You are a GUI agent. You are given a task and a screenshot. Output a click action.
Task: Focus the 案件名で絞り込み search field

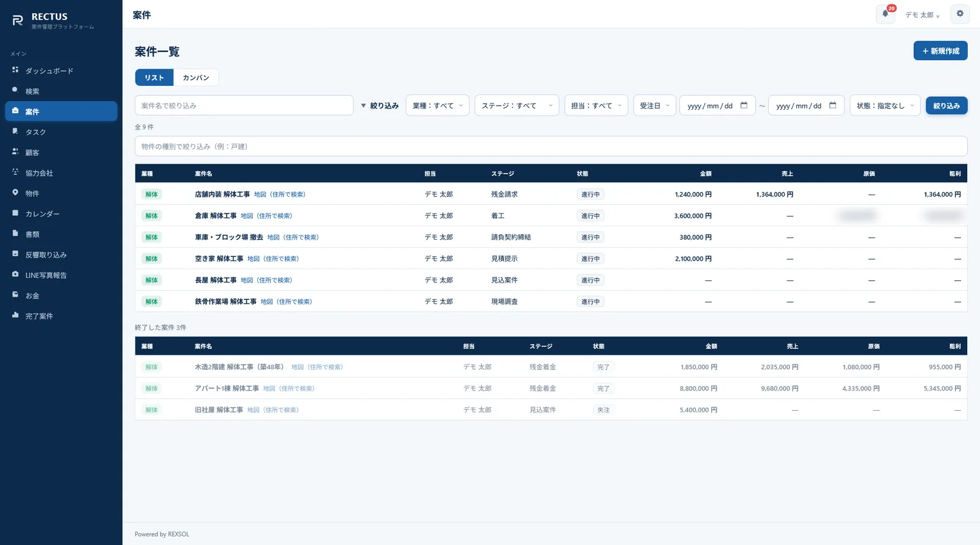point(244,105)
